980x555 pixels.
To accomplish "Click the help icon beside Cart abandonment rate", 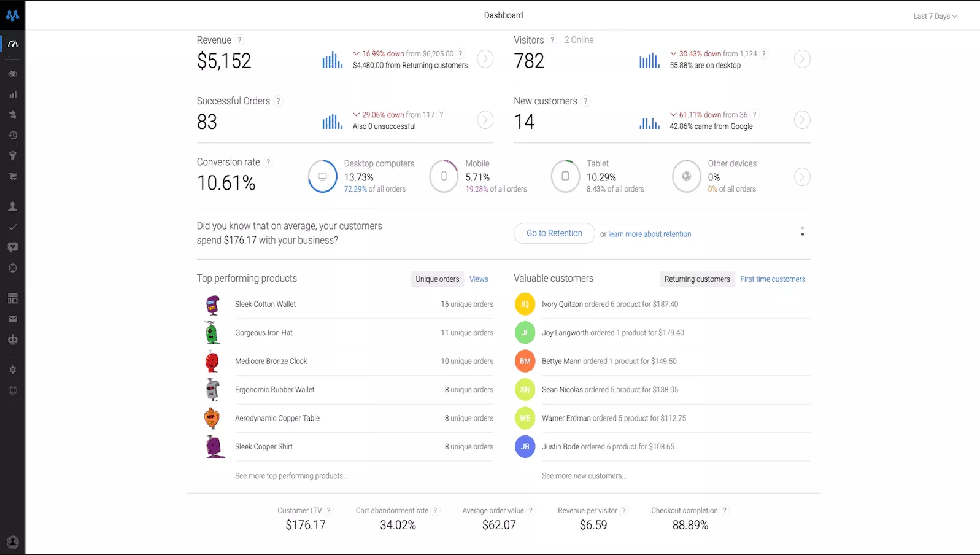I will click(x=435, y=510).
